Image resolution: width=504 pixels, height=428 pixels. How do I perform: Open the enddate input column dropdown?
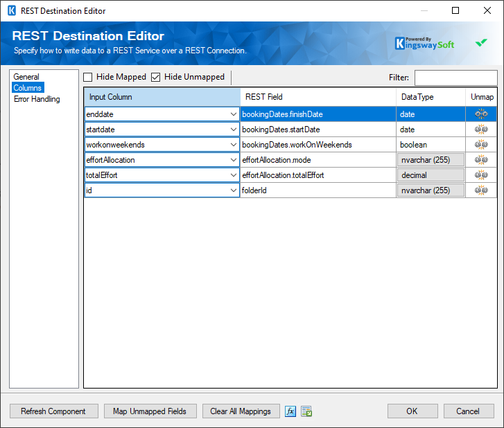click(234, 114)
